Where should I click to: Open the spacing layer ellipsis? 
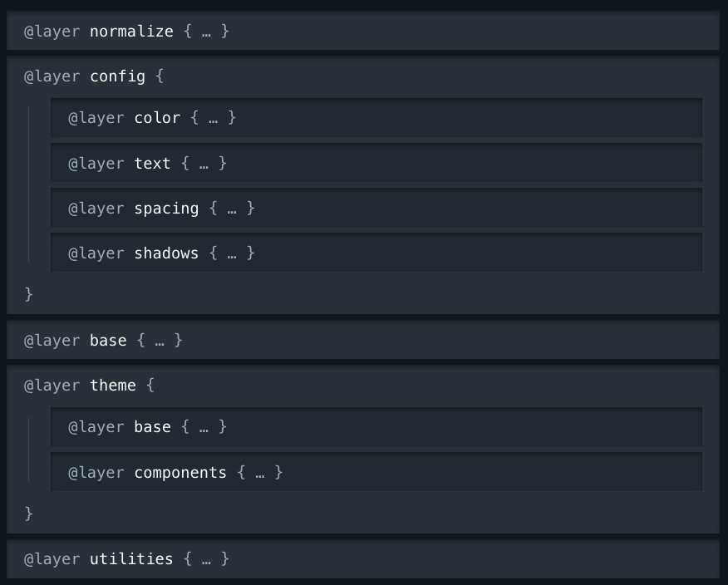point(232,209)
